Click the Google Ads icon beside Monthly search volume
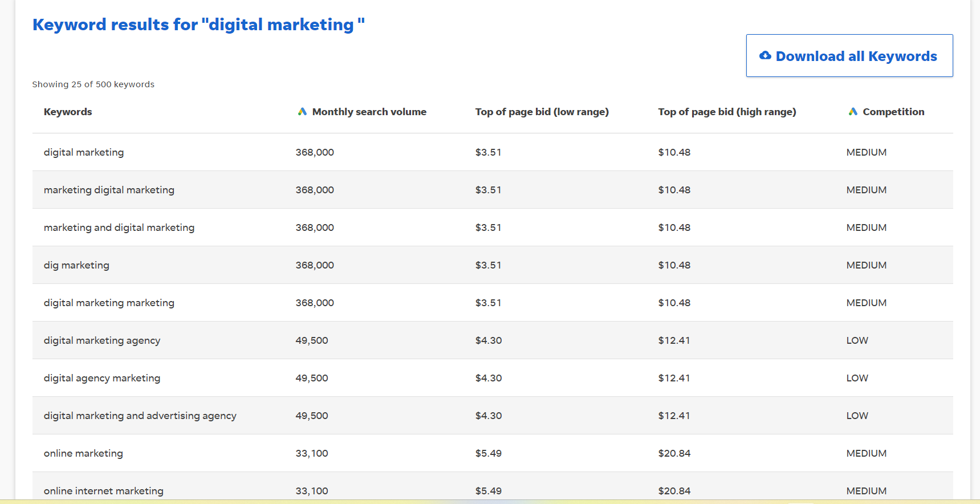The width and height of the screenshot is (980, 504). [302, 112]
